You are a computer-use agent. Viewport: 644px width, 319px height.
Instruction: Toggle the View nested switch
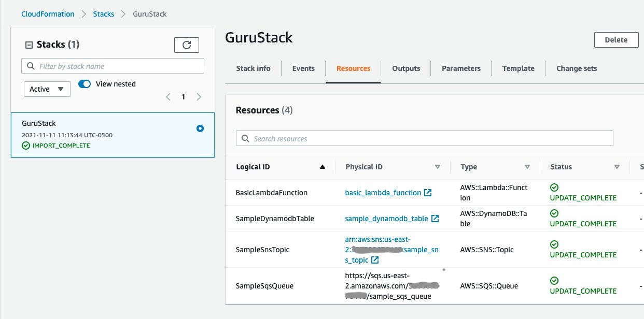[x=85, y=84]
